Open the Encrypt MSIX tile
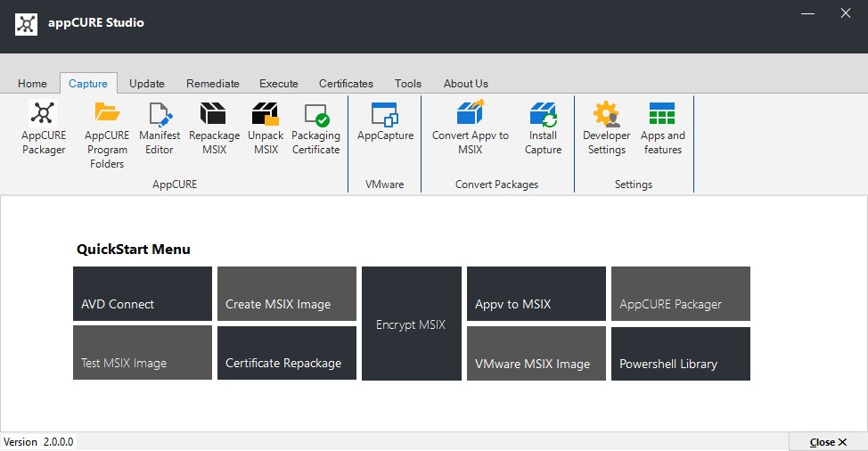The width and height of the screenshot is (868, 451). (412, 324)
